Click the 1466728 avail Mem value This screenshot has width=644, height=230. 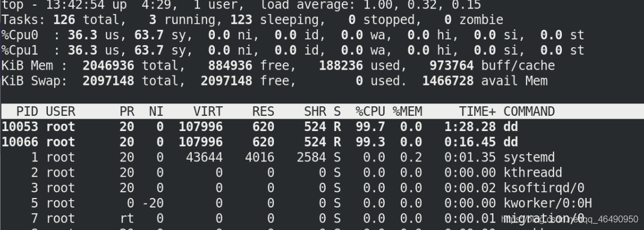(x=448, y=80)
